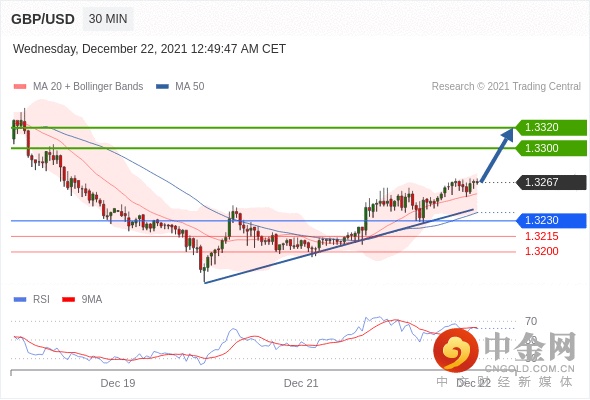Click the Dec 22 date axis label
Screen dimensions: 590x400
(473, 383)
